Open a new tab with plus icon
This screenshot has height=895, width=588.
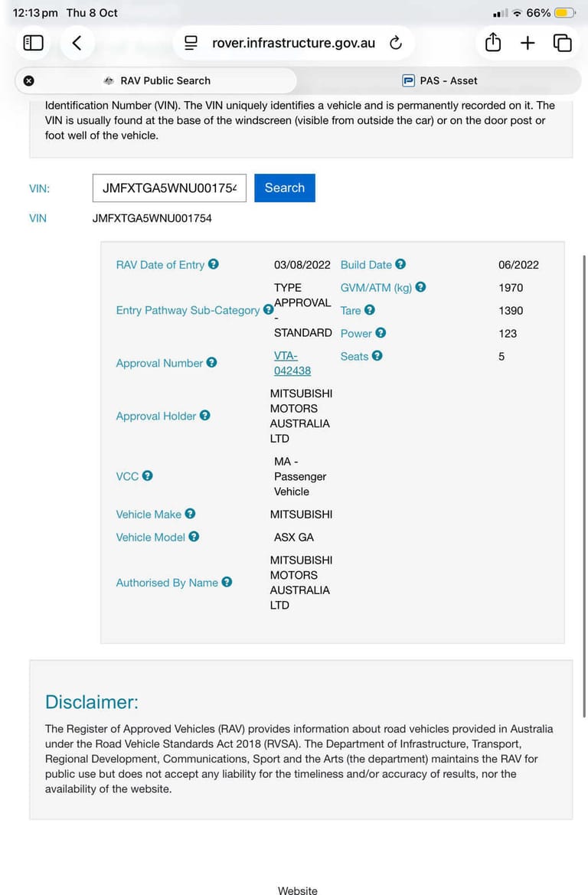[x=528, y=43]
